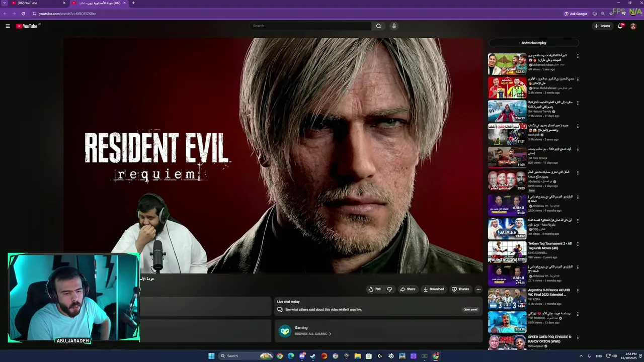Open options for Mohamed Adnan video
The image size is (644, 362).
coord(578,56)
